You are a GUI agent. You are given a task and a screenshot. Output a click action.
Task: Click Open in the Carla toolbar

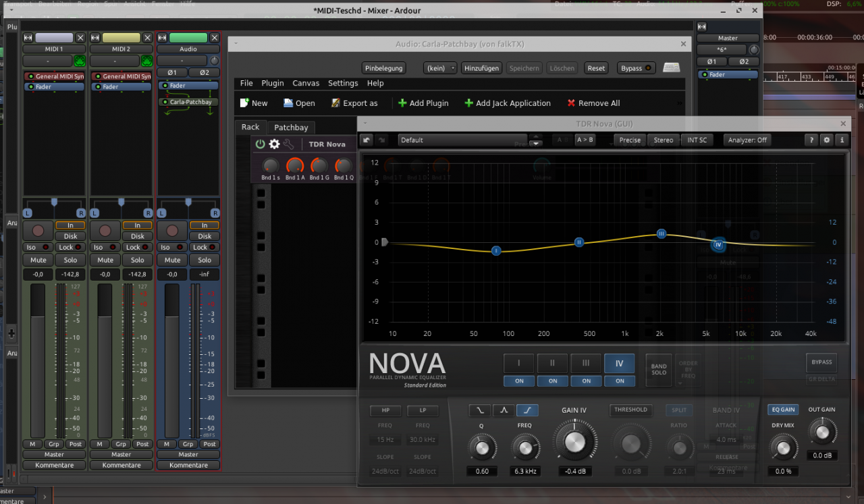pyautogui.click(x=299, y=103)
